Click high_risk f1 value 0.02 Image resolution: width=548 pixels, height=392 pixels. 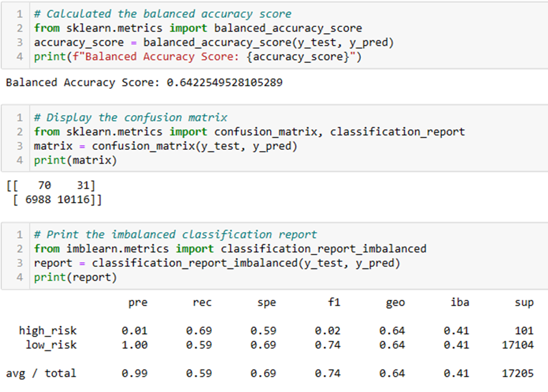328,331
